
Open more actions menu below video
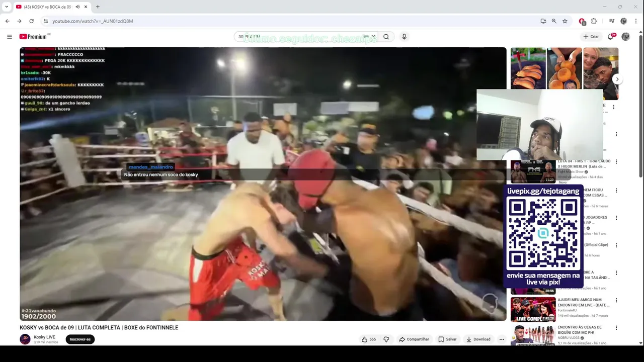(502, 339)
